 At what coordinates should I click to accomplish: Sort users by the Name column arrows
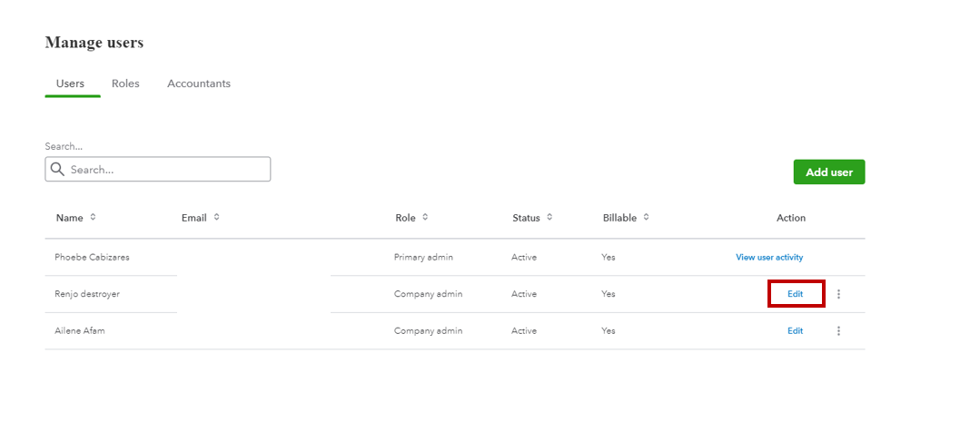pos(93,218)
